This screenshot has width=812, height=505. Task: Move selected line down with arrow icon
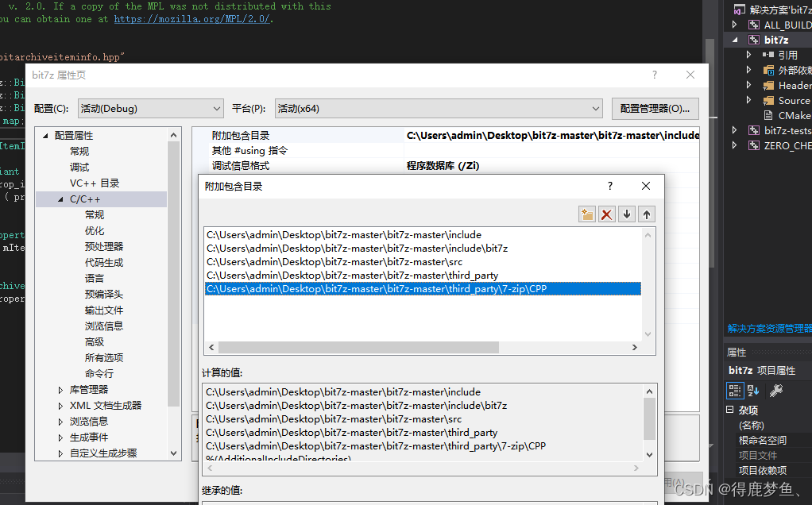click(627, 214)
